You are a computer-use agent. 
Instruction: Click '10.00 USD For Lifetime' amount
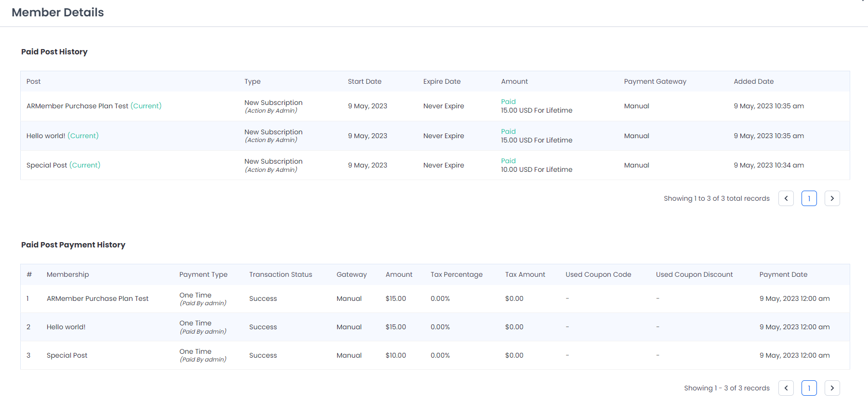pyautogui.click(x=537, y=169)
